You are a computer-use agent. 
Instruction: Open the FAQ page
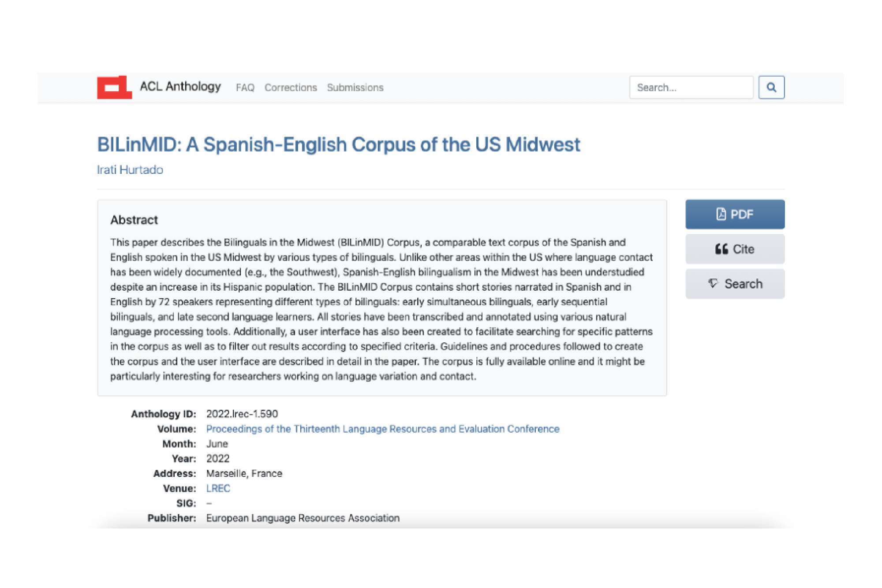[x=245, y=88]
